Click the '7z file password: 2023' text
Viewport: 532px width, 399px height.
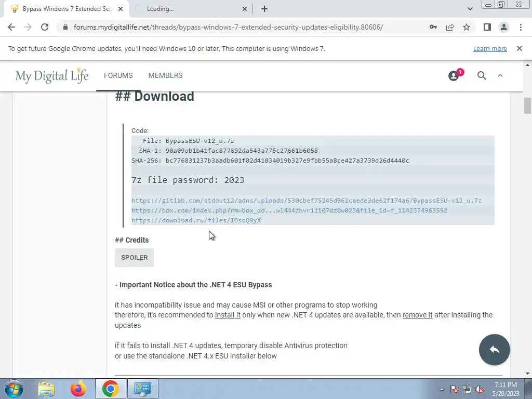188,180
